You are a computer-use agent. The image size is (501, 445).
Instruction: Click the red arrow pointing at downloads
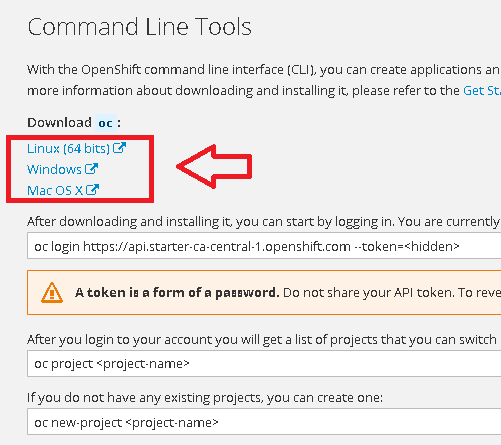click(214, 167)
